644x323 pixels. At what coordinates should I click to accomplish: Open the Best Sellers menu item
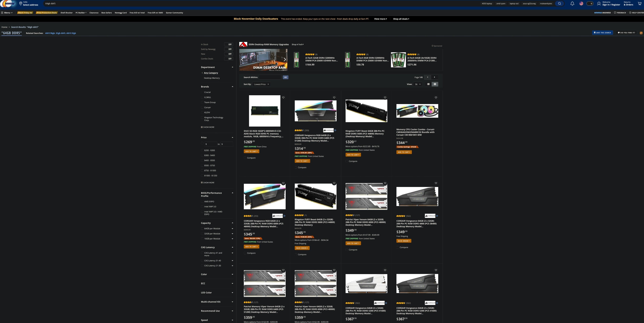tap(106, 13)
